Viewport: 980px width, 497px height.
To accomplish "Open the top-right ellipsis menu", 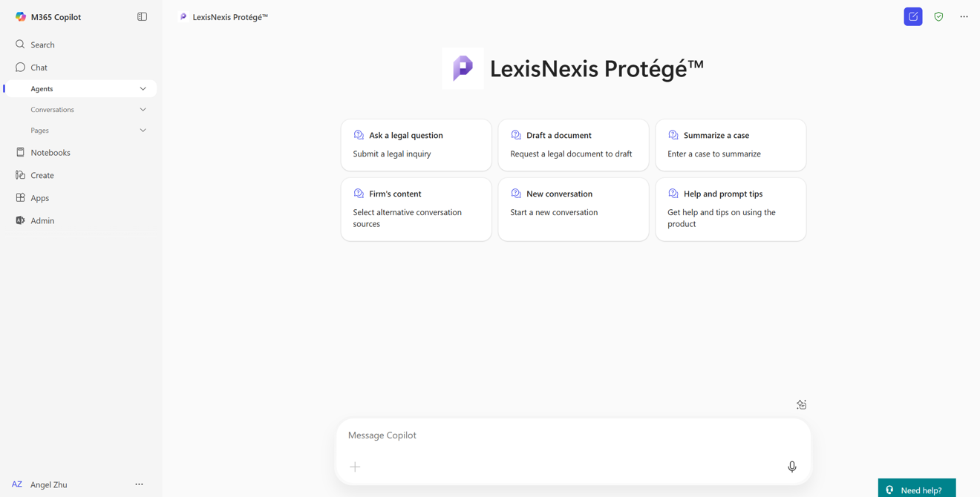I will (964, 16).
